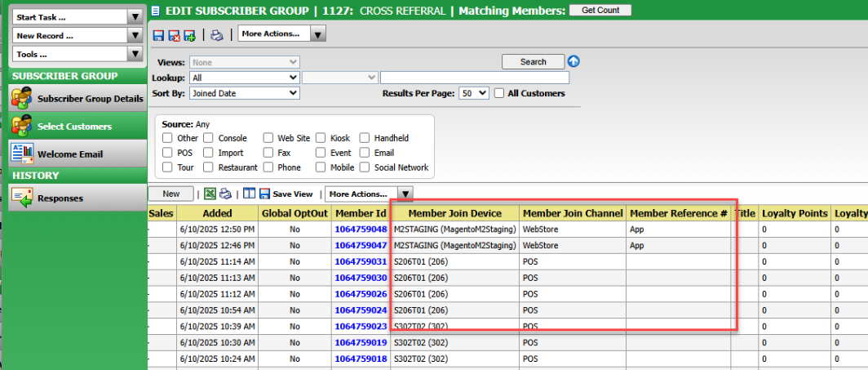Print the member list from grid toolbar
Viewport: 868px width, 370px height.
point(225,194)
